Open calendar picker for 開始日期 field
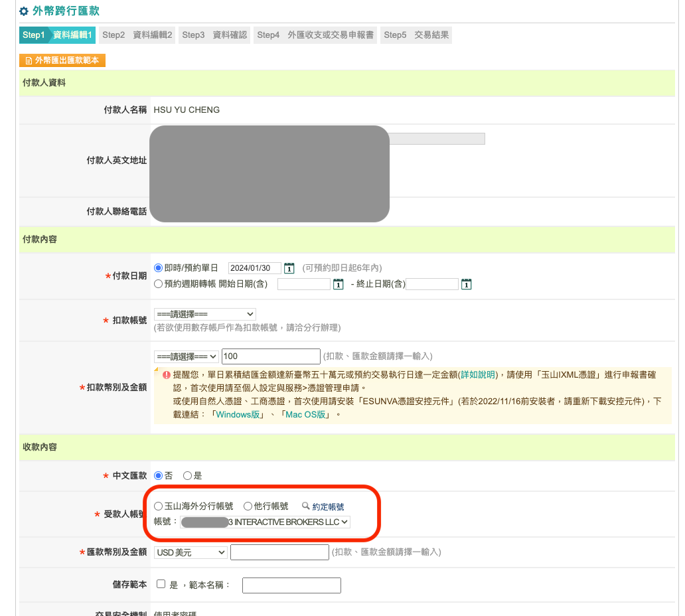The height and width of the screenshot is (616, 685). click(338, 284)
